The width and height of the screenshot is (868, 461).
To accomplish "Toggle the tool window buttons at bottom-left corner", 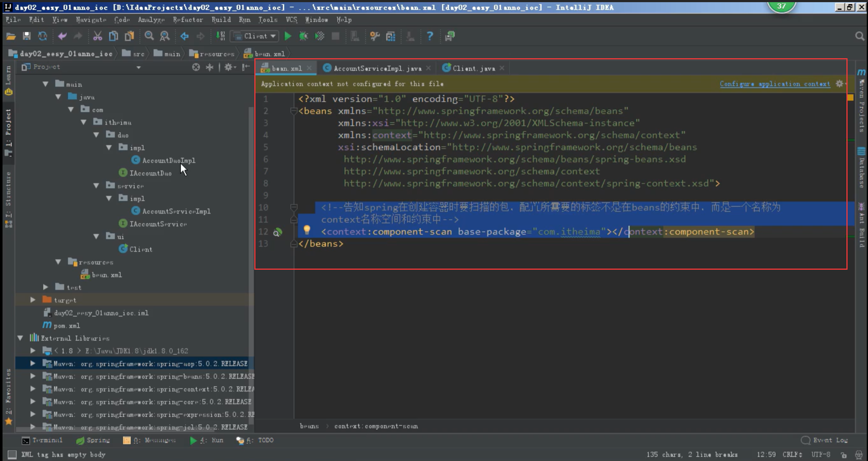I will tap(12, 455).
